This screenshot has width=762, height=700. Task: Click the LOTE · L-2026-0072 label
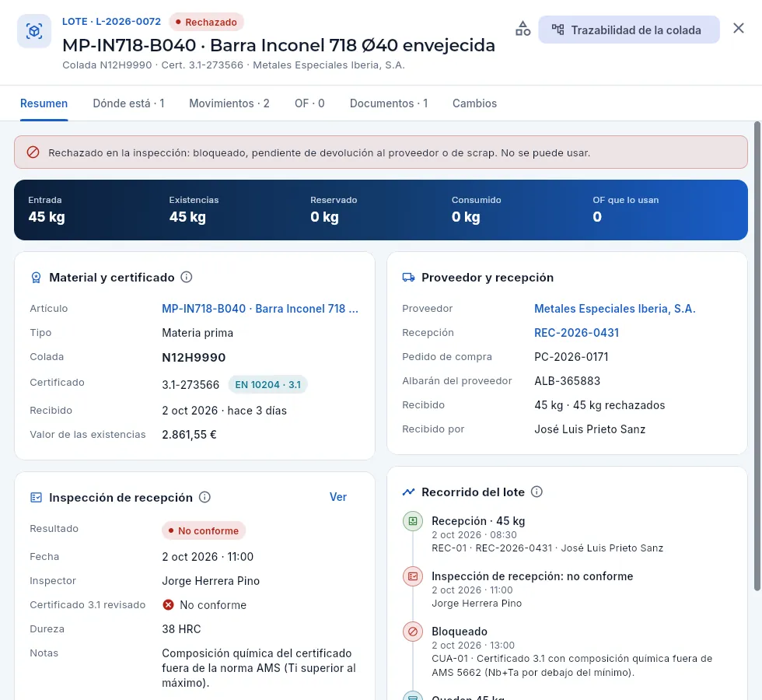click(x=111, y=22)
